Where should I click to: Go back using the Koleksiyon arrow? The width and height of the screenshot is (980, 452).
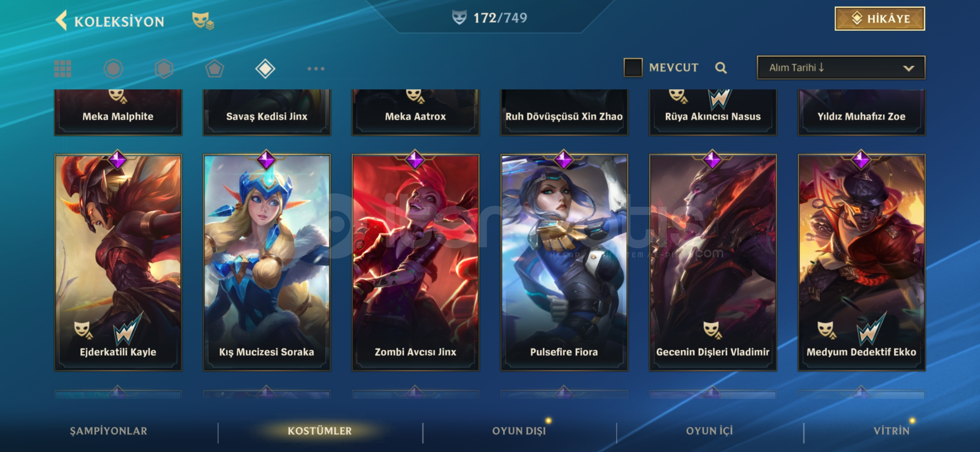pyautogui.click(x=62, y=21)
